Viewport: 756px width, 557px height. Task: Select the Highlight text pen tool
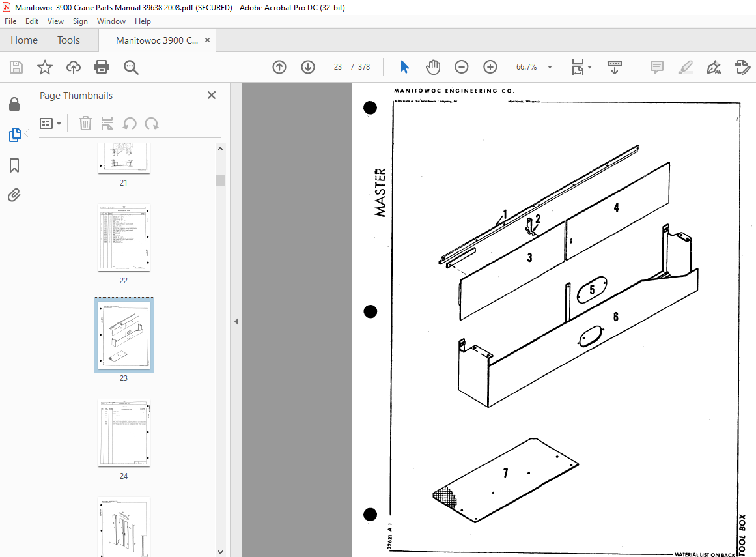tap(685, 67)
